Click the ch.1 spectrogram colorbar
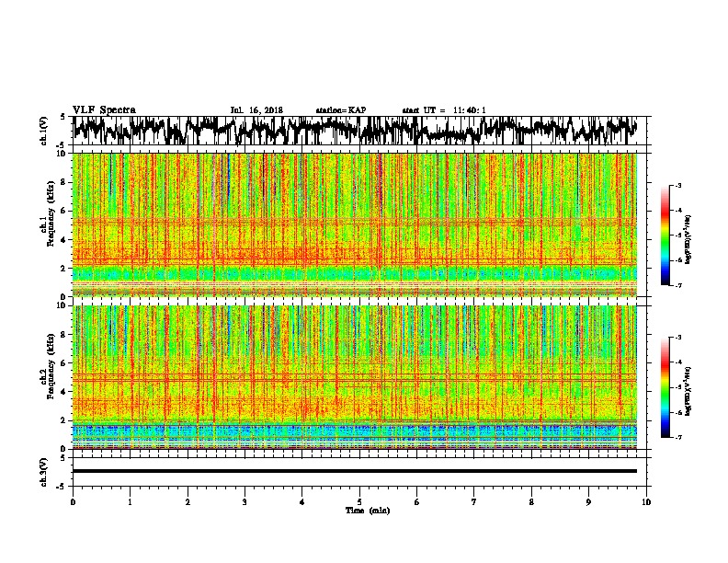The image size is (728, 563). (x=665, y=236)
